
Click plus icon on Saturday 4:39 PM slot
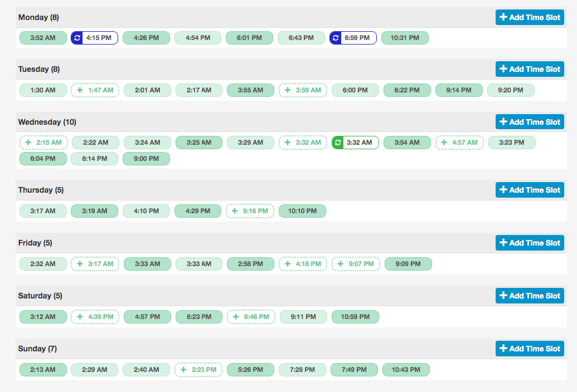[80, 317]
